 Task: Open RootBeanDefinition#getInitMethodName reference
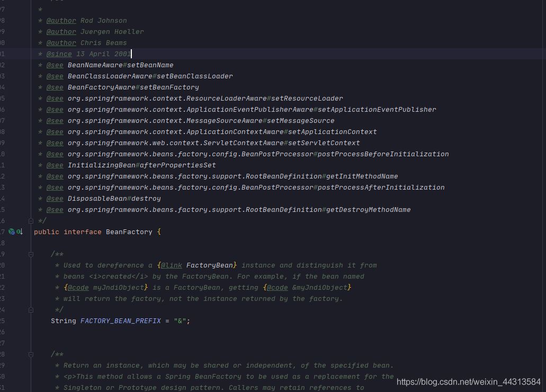coord(232,176)
